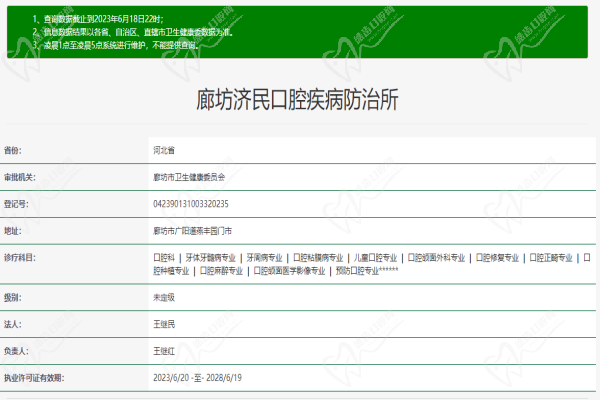The height and width of the screenshot is (400, 600).
Task: Click the 执业许可证有效期 label
Action: point(34,378)
